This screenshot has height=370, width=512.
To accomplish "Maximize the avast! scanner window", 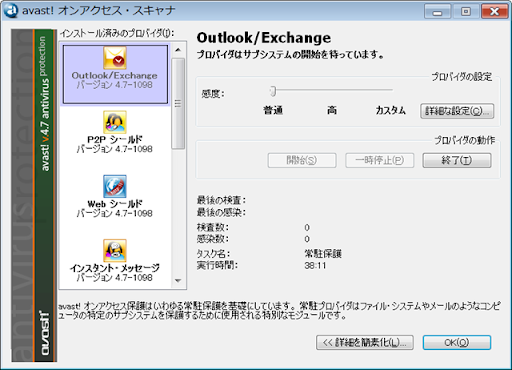I will click(x=466, y=12).
